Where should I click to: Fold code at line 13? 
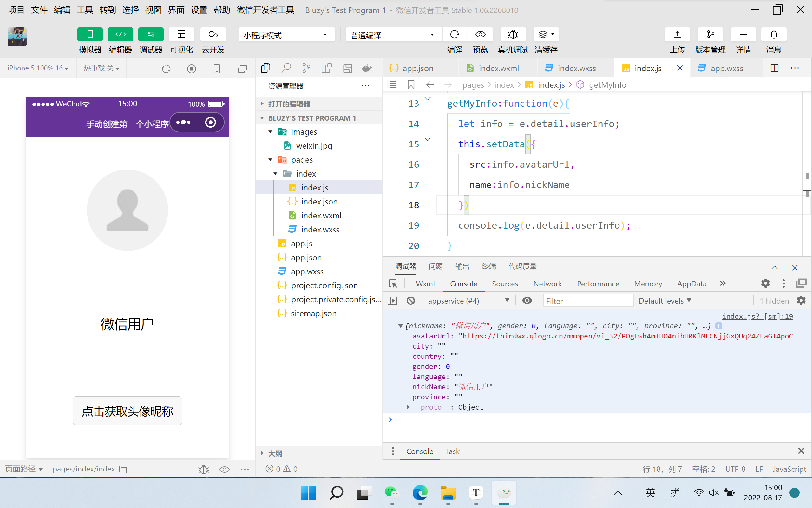428,99
